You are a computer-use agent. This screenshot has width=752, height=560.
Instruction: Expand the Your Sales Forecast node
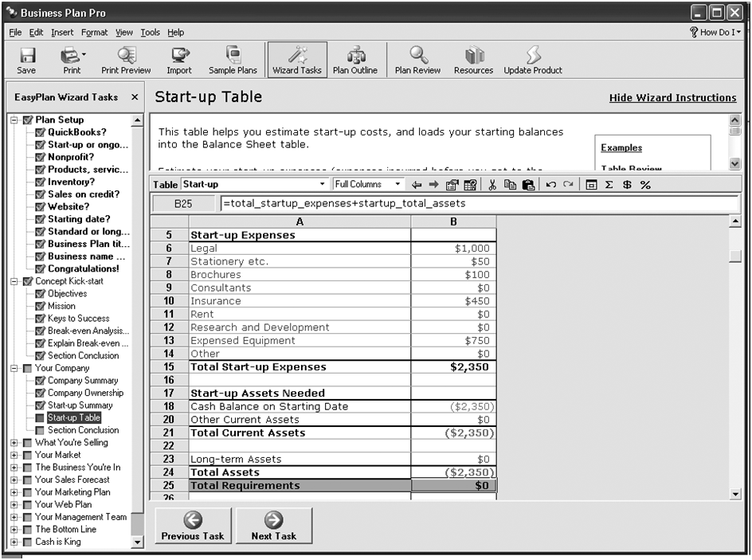[14, 480]
